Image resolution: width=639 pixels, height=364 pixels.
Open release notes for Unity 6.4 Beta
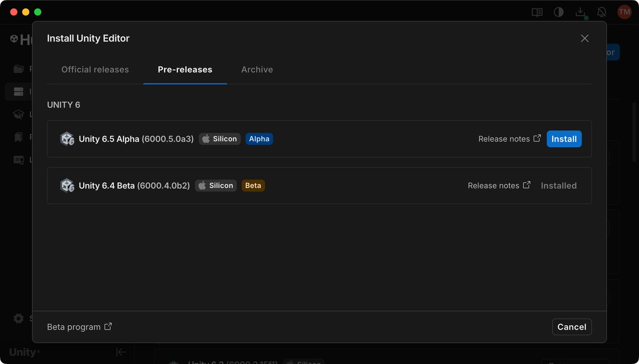499,186
